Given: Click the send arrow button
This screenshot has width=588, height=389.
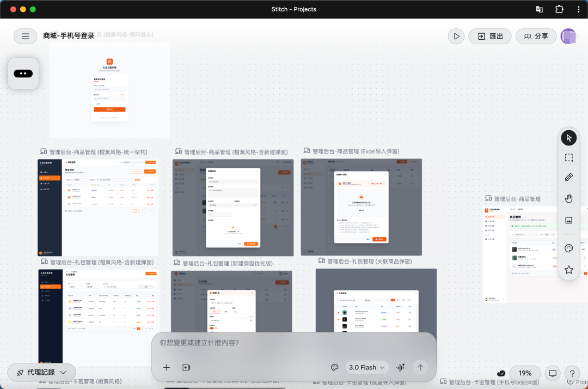Looking at the screenshot, I should [420, 368].
